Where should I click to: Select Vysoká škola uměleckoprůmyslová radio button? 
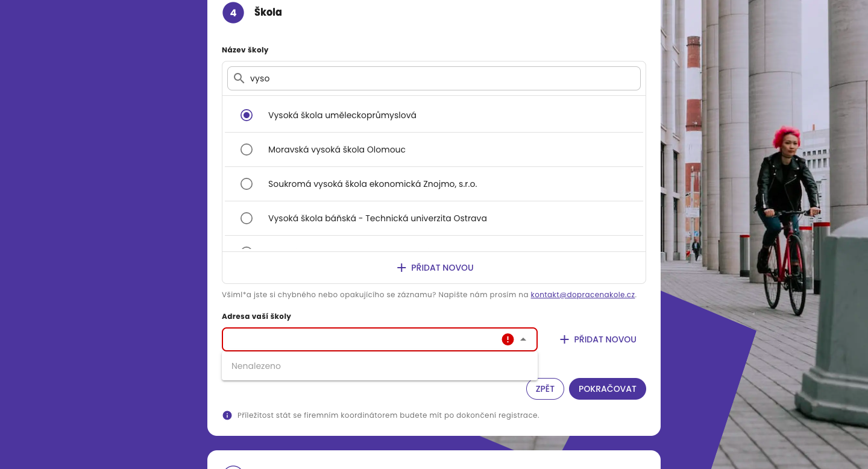point(247,115)
